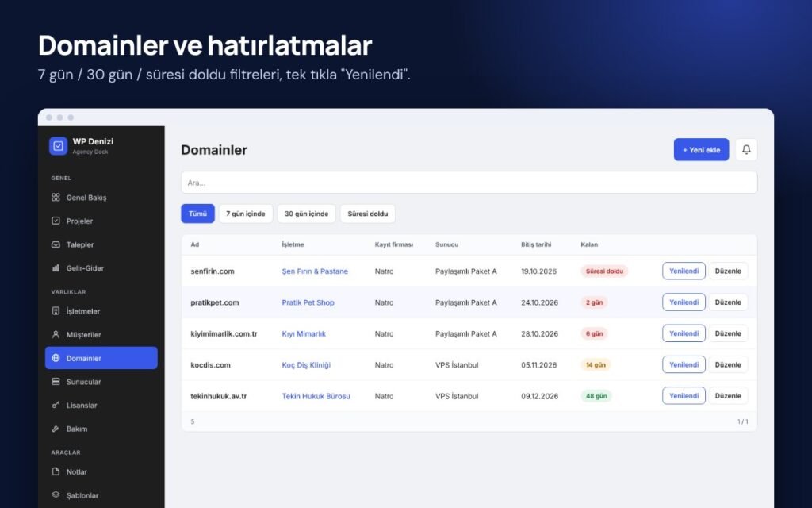Image resolution: width=812 pixels, height=508 pixels.
Task: Open Pratik Pet Shop link
Action: pyautogui.click(x=308, y=302)
